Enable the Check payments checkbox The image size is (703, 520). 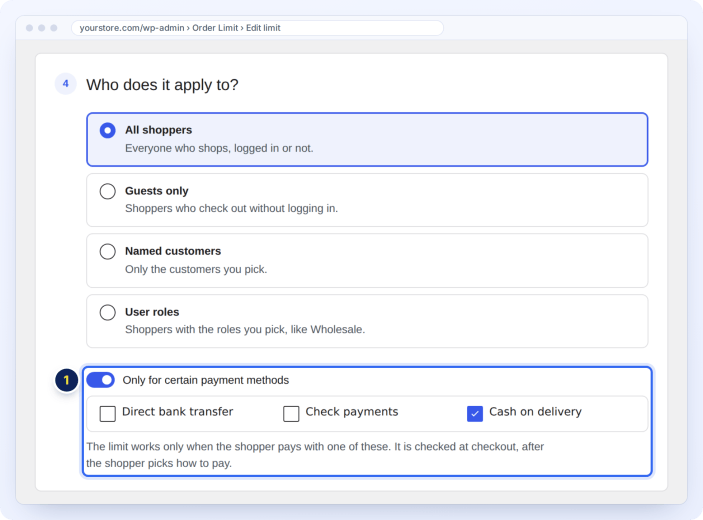pyautogui.click(x=291, y=414)
